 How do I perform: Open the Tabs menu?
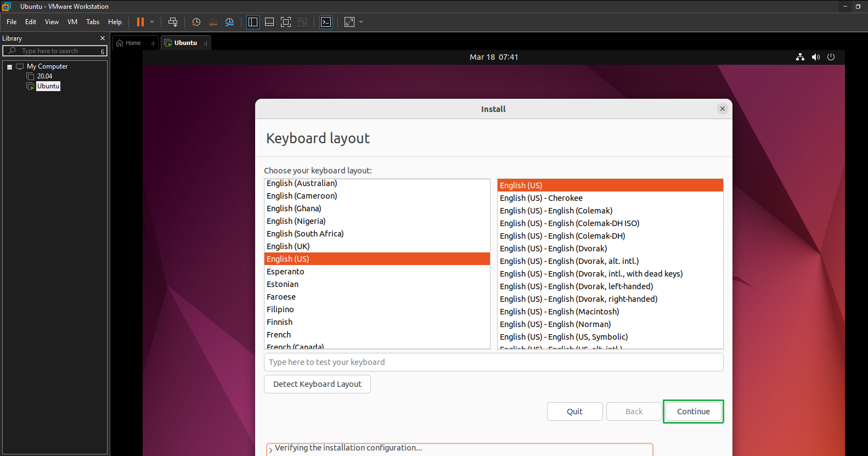[93, 22]
